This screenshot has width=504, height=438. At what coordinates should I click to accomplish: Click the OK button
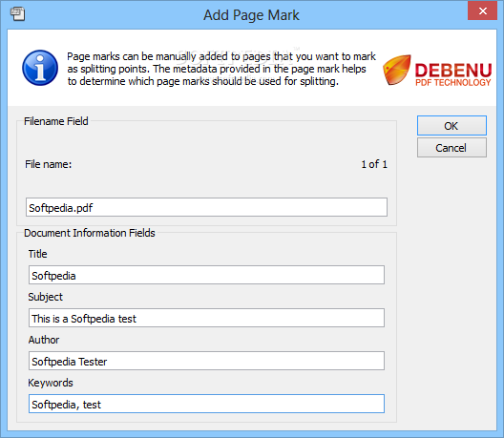point(451,125)
